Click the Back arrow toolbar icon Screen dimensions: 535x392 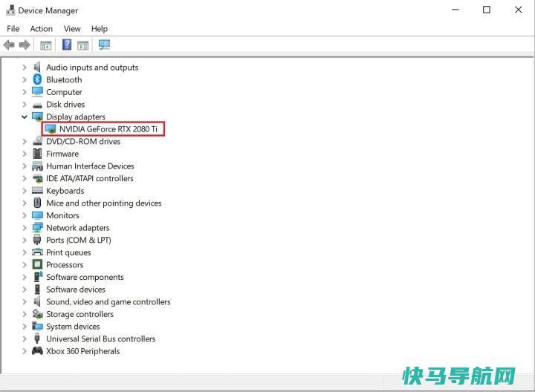click(9, 45)
